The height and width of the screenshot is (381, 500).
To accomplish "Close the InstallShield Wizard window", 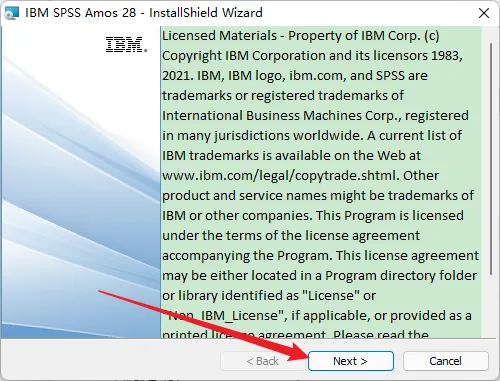I will point(484,13).
